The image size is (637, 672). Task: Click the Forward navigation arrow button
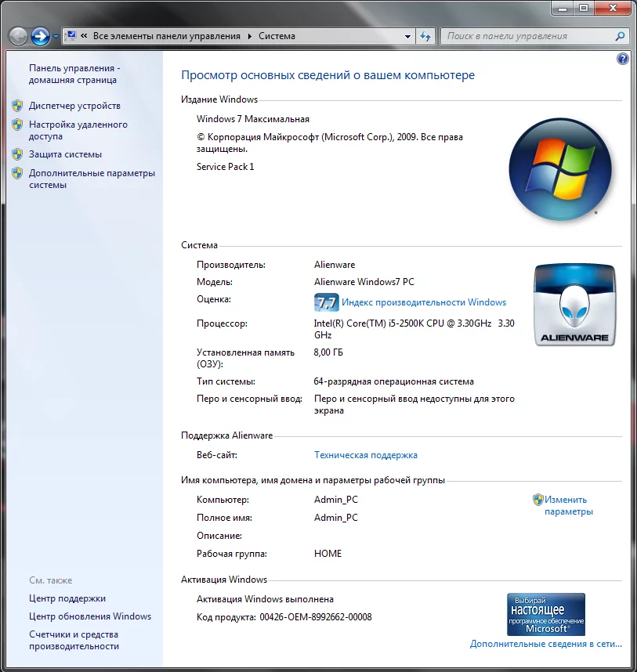[x=40, y=37]
